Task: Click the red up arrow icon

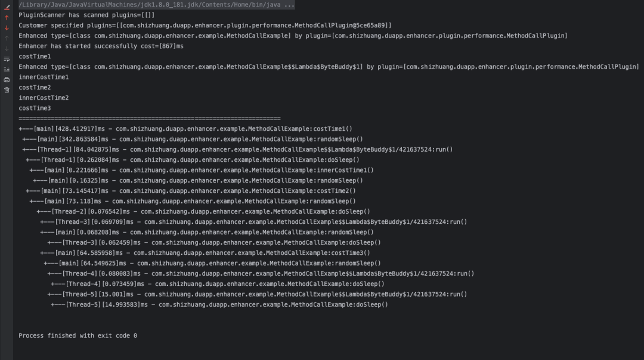Action: pos(7,18)
